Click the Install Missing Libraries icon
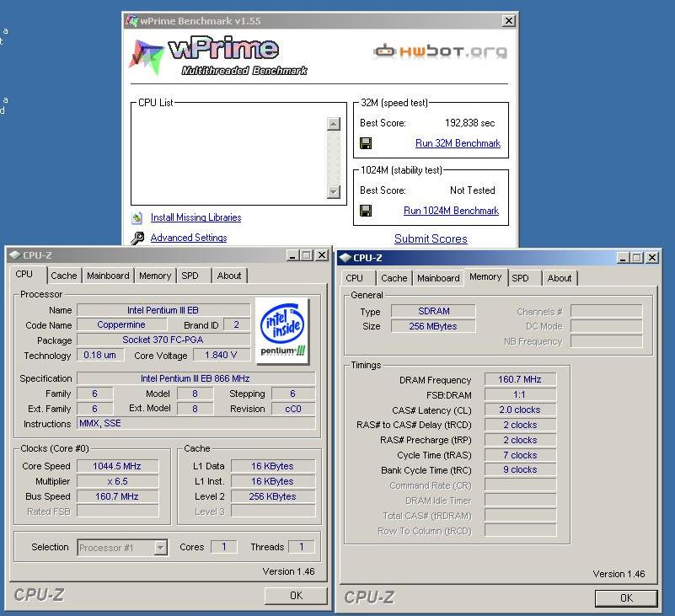 (137, 217)
